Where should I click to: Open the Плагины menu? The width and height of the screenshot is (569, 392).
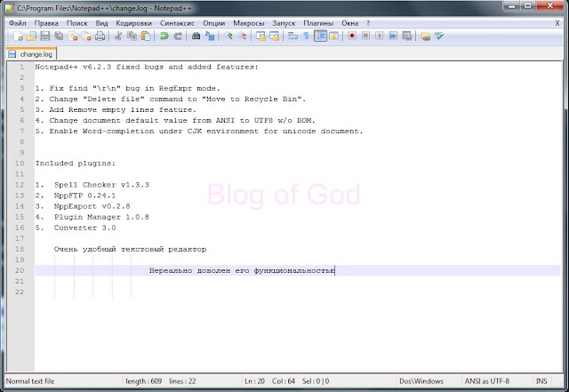(x=318, y=23)
